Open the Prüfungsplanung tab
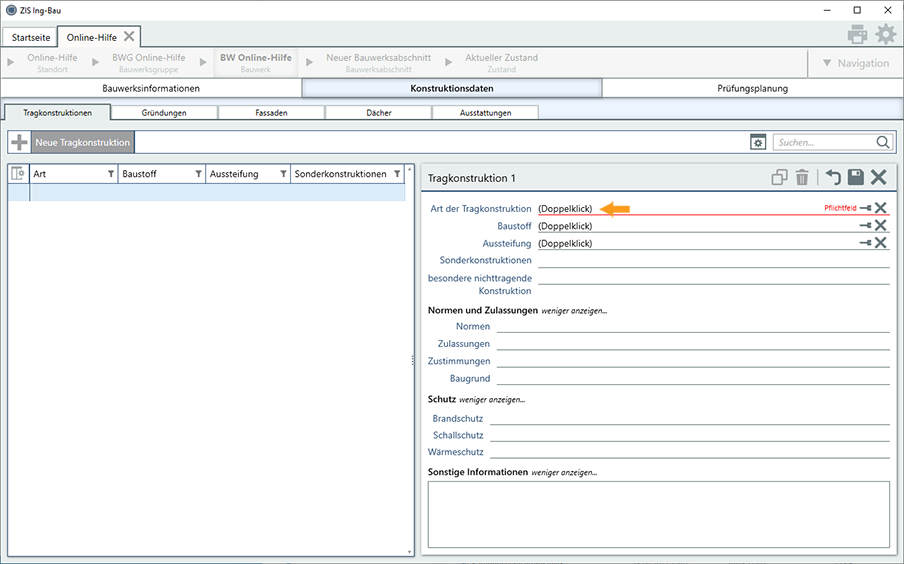The height and width of the screenshot is (564, 904). (752, 88)
